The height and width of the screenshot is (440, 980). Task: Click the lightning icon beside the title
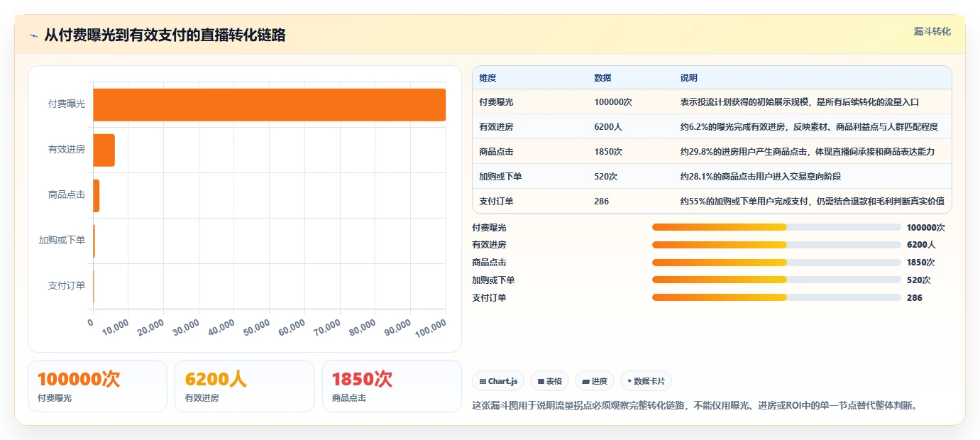33,35
